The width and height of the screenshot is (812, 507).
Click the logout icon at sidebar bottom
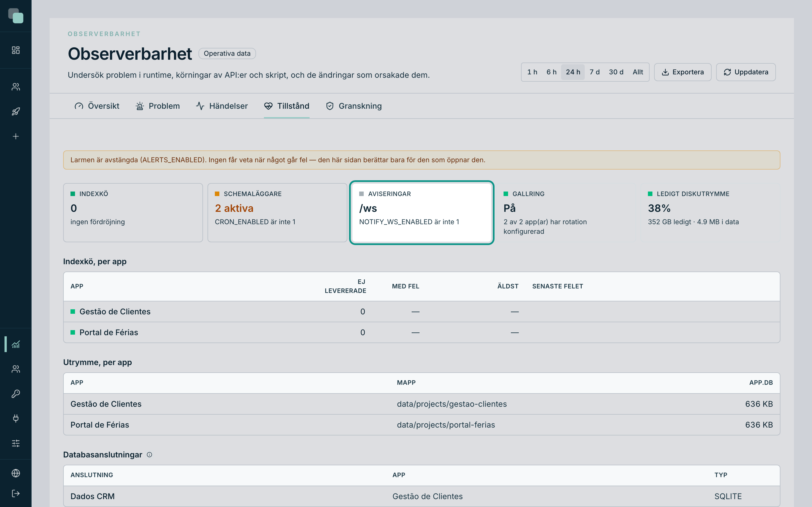(16, 493)
